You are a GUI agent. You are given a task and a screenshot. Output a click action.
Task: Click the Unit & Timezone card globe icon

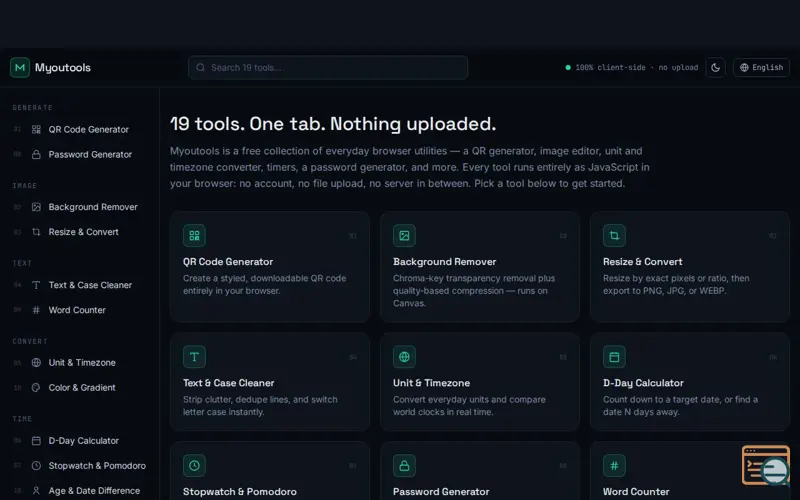[404, 357]
